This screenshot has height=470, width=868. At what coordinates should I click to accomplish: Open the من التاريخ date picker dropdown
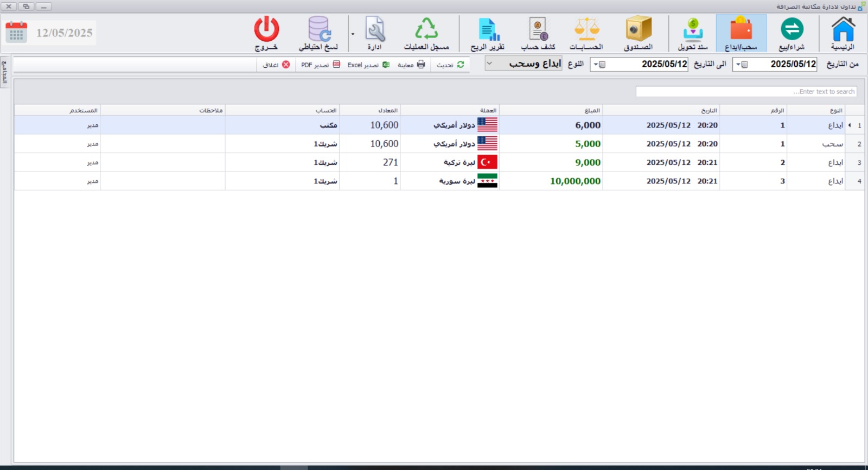[738, 65]
